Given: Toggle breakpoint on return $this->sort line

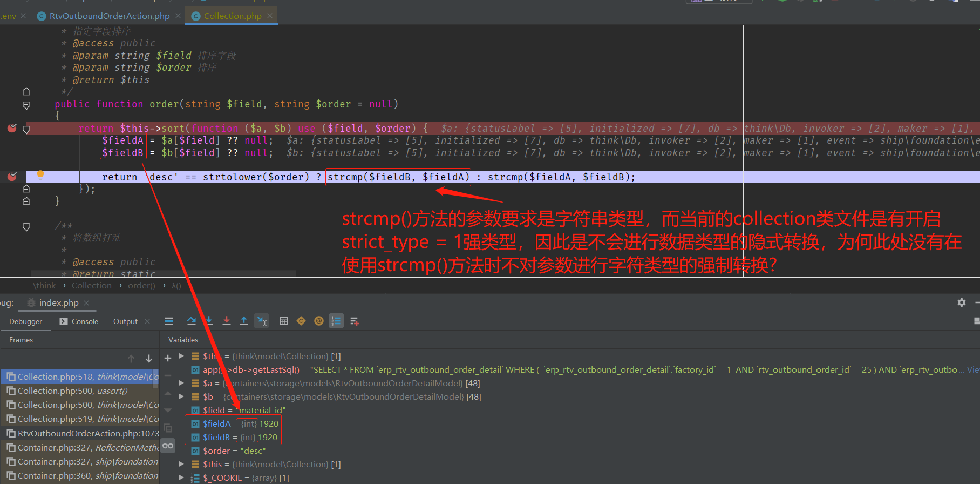Looking at the screenshot, I should pyautogui.click(x=12, y=128).
